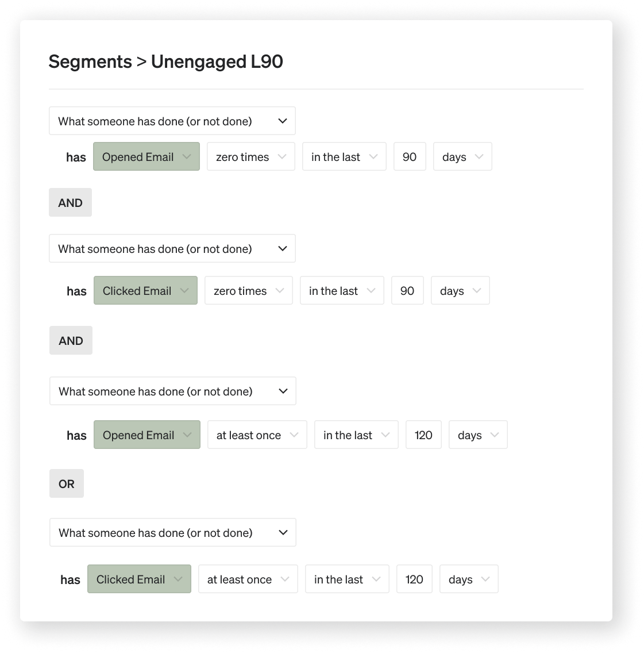Change at least once for Clicked Email
Viewport: 644px width, 653px height.
[x=248, y=579]
